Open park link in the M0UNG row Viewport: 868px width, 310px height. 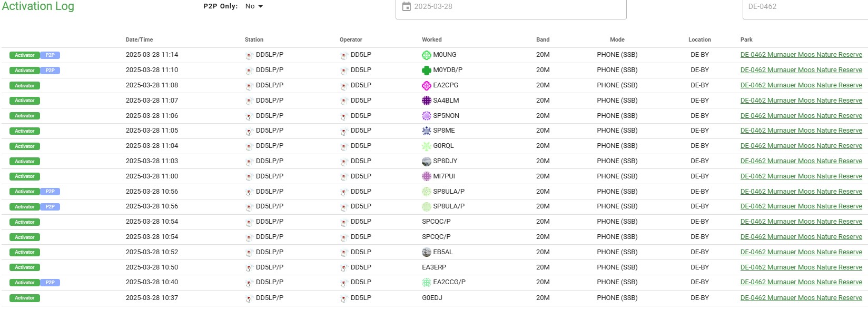point(801,55)
